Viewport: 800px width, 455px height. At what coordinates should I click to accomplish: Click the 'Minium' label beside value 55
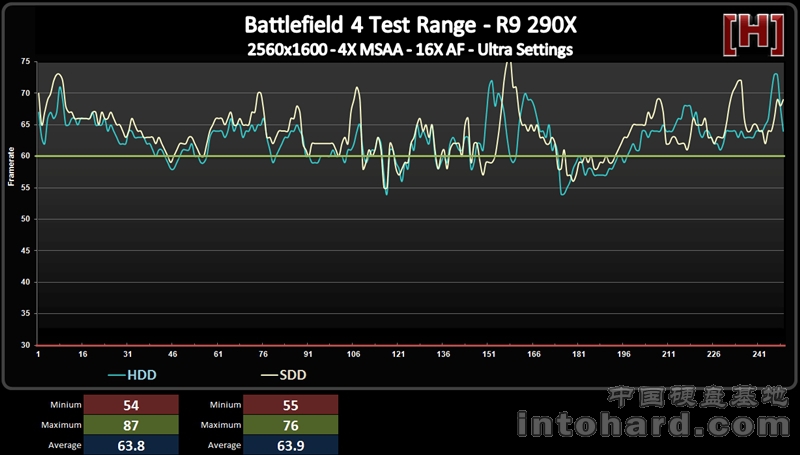[x=225, y=405]
